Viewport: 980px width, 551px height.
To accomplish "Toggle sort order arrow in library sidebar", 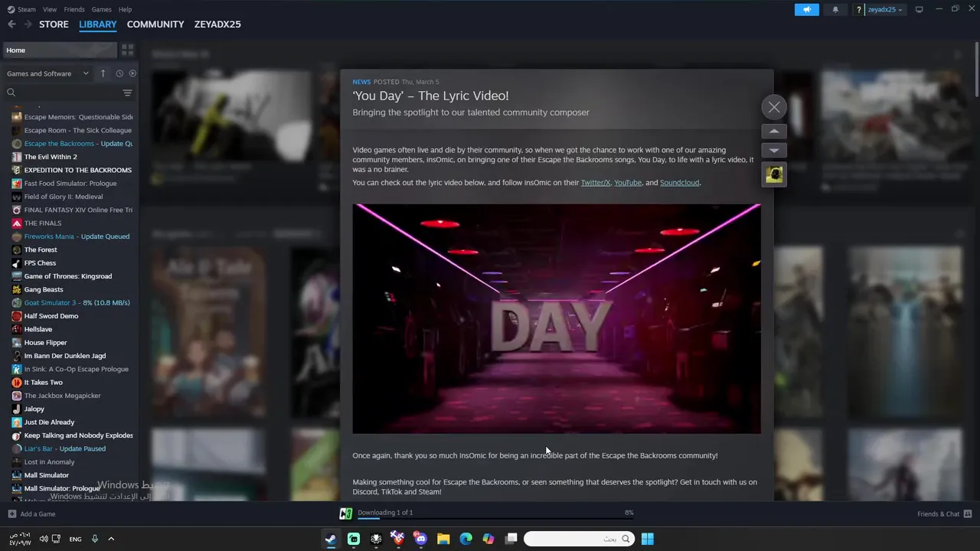I will point(103,73).
